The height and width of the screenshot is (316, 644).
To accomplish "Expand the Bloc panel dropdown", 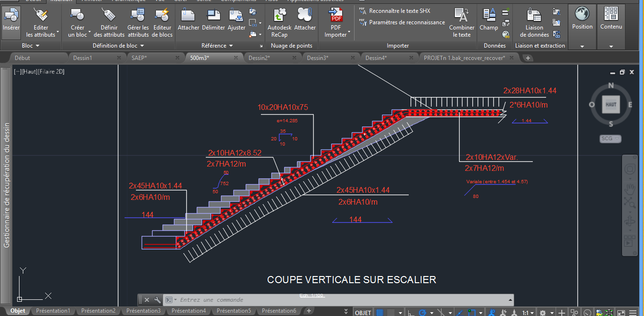I will [31, 46].
